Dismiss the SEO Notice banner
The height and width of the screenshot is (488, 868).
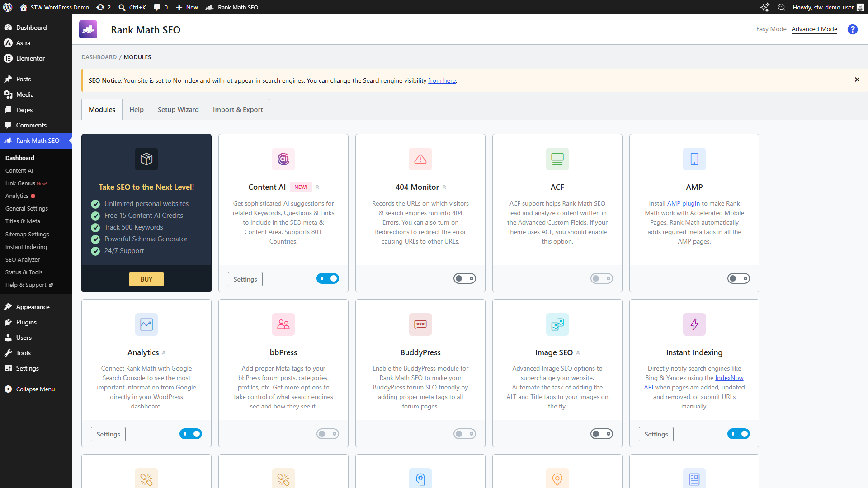(857, 80)
